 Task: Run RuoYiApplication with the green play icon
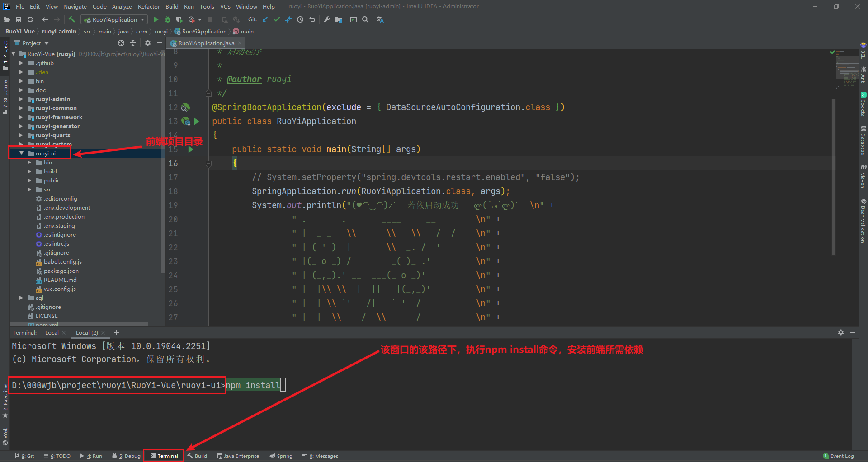pos(156,19)
